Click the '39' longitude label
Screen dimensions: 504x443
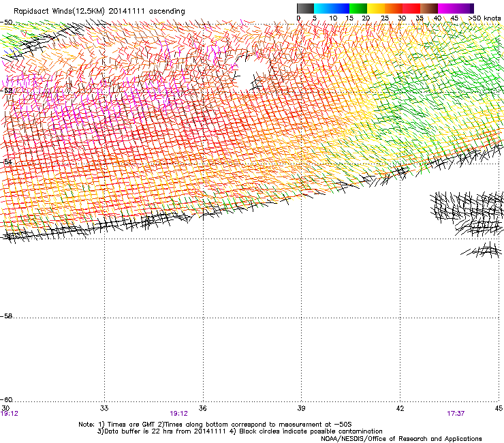coord(301,408)
